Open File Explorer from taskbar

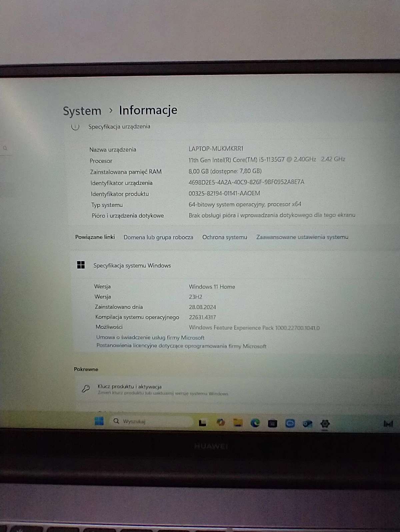point(238,423)
